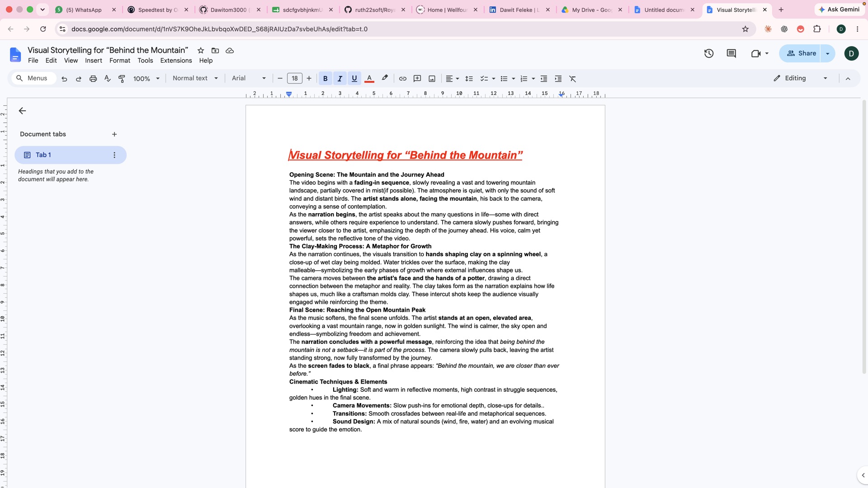
Task: Open spelling and grammar check icon
Action: pyautogui.click(x=108, y=79)
